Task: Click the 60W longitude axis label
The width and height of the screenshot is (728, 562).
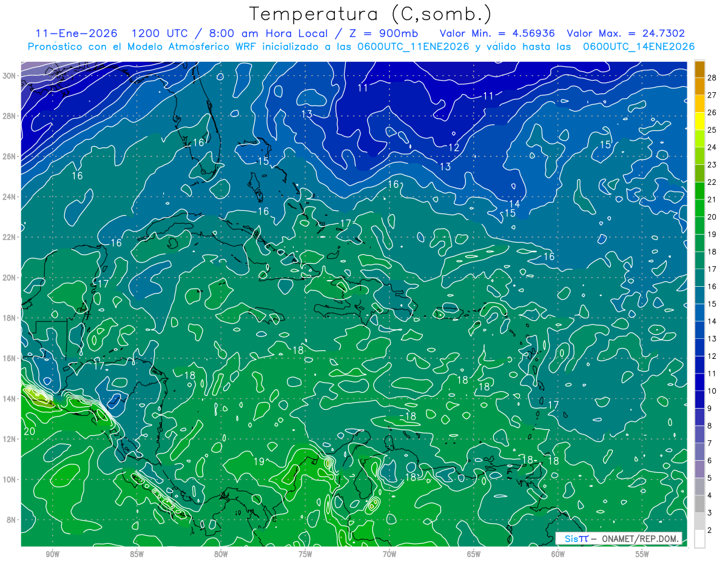Action: point(558,554)
